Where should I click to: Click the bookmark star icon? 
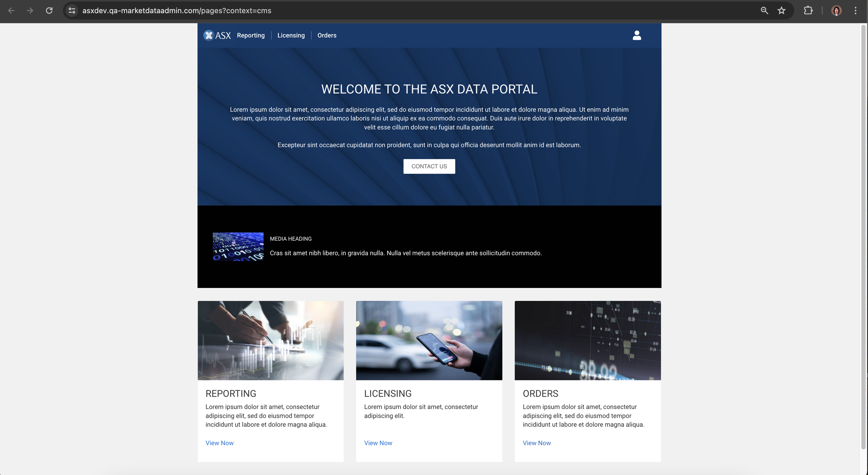[x=781, y=10]
